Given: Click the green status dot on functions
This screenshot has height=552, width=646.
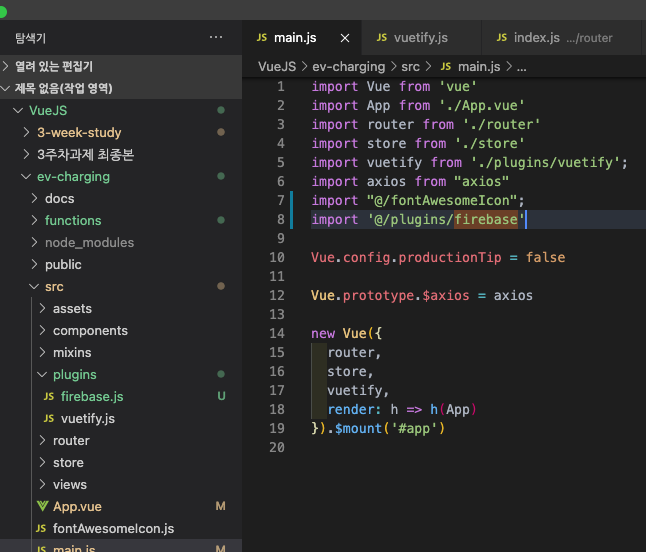Looking at the screenshot, I should pyautogui.click(x=221, y=220).
